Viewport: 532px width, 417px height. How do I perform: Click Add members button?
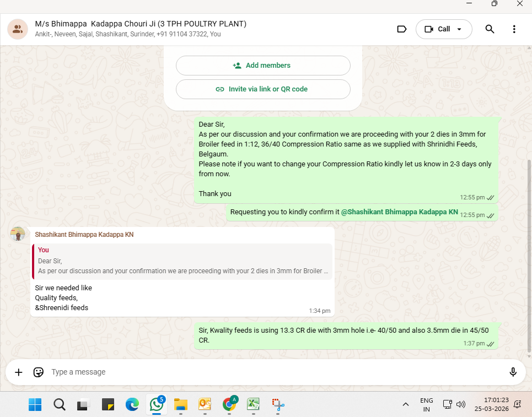pyautogui.click(x=263, y=66)
